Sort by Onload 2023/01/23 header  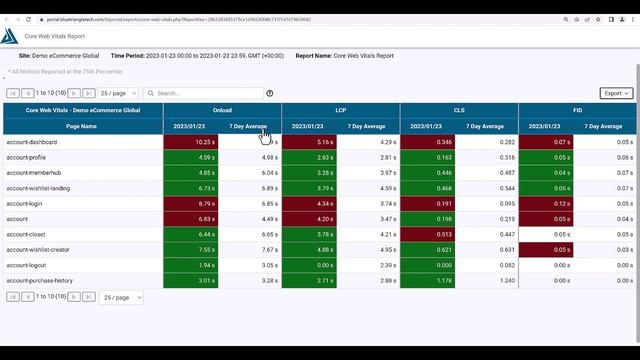pos(189,127)
